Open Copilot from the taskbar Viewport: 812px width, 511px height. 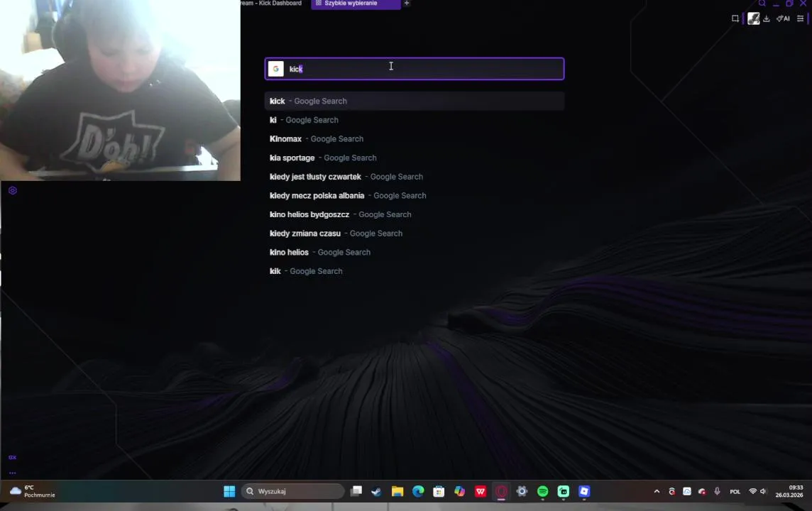[x=459, y=491]
